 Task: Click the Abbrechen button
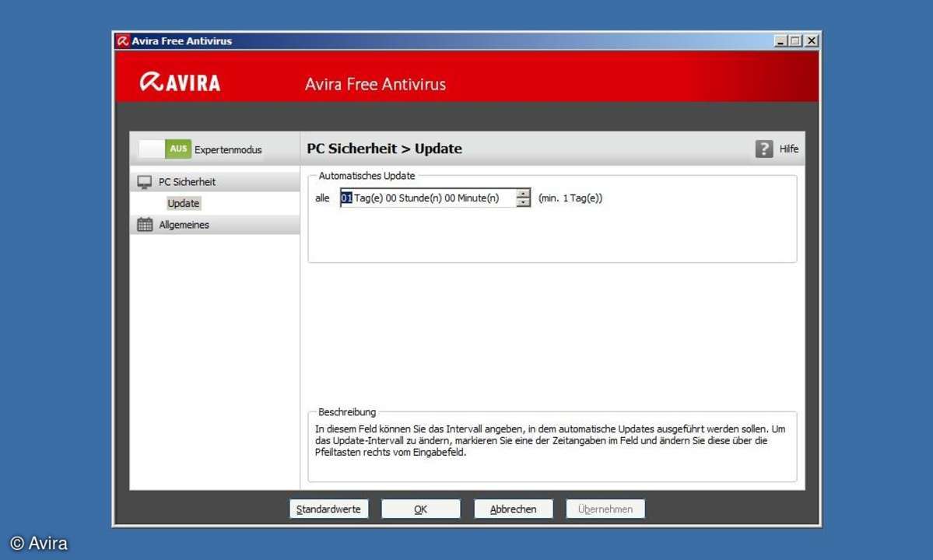[513, 509]
